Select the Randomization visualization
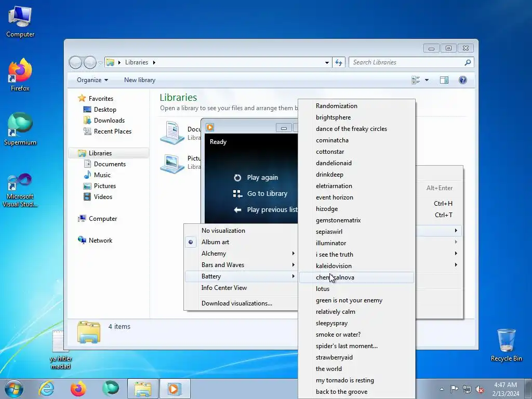Image resolution: width=532 pixels, height=399 pixels. (356, 106)
